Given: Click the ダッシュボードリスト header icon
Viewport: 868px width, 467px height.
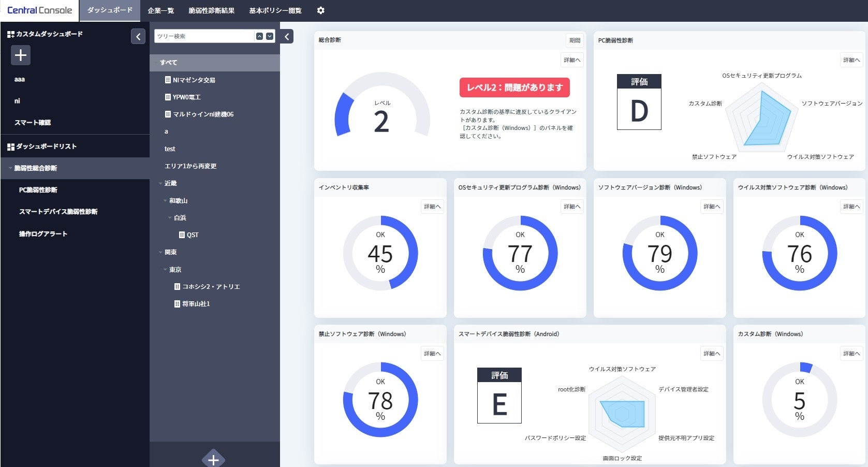Looking at the screenshot, I should 10,147.
